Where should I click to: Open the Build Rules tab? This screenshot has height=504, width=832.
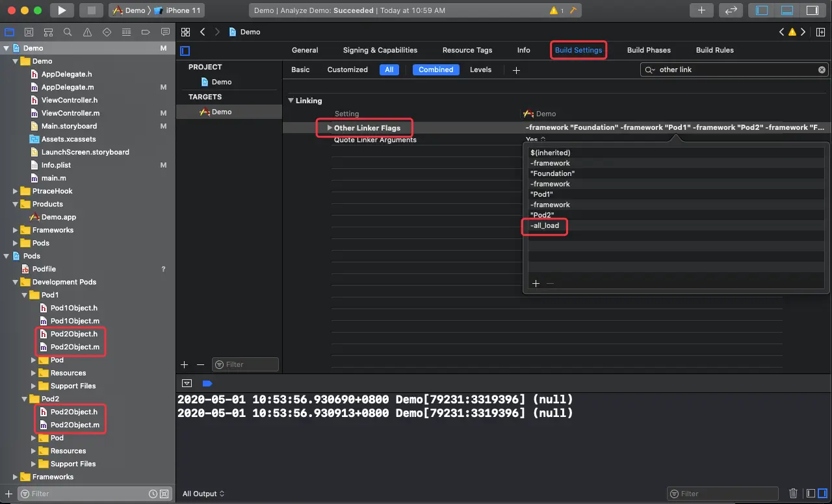(715, 50)
